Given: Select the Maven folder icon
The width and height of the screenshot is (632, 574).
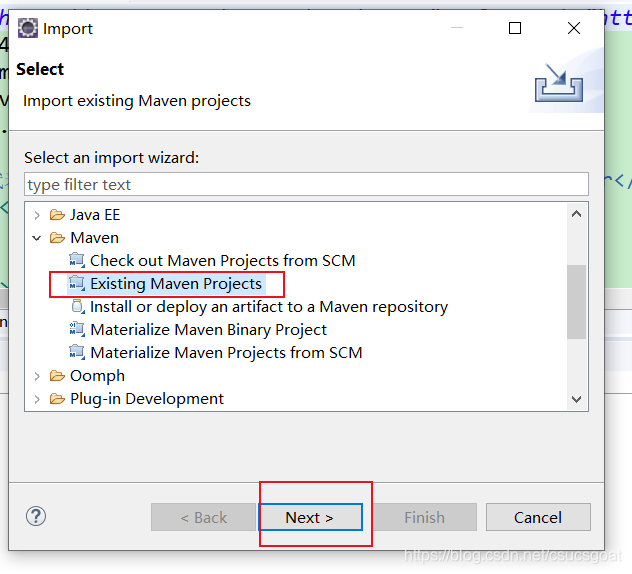Looking at the screenshot, I should click(57, 238).
